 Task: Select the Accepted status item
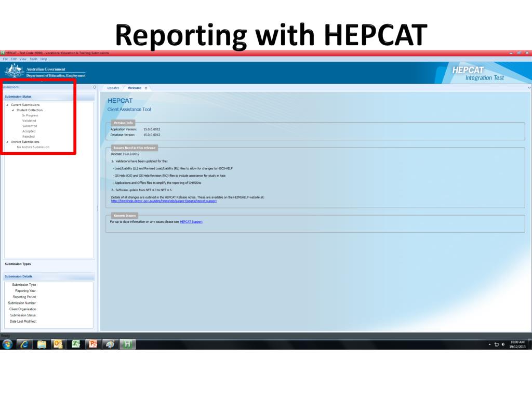click(x=29, y=131)
